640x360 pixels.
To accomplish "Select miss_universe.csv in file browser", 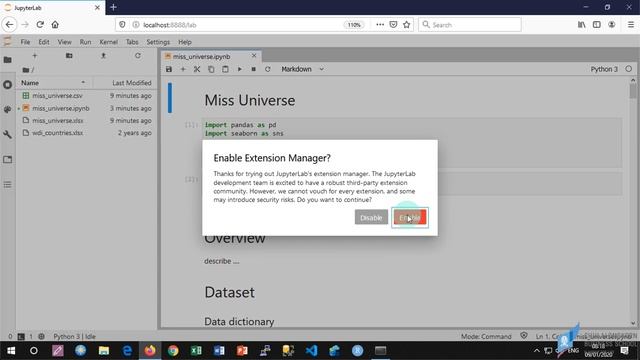I will click(x=86, y=96).
